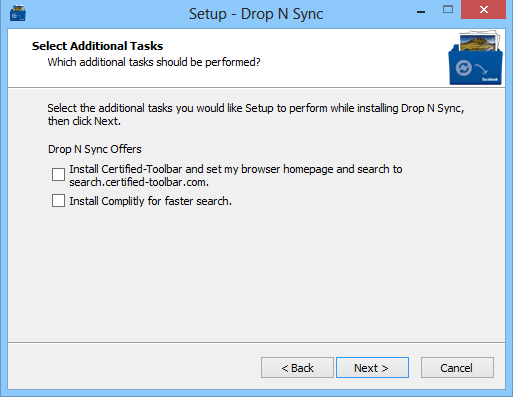Click the photo stack on the header folder icon
Viewport: 513px width, 397px height.
pyautogui.click(x=480, y=41)
